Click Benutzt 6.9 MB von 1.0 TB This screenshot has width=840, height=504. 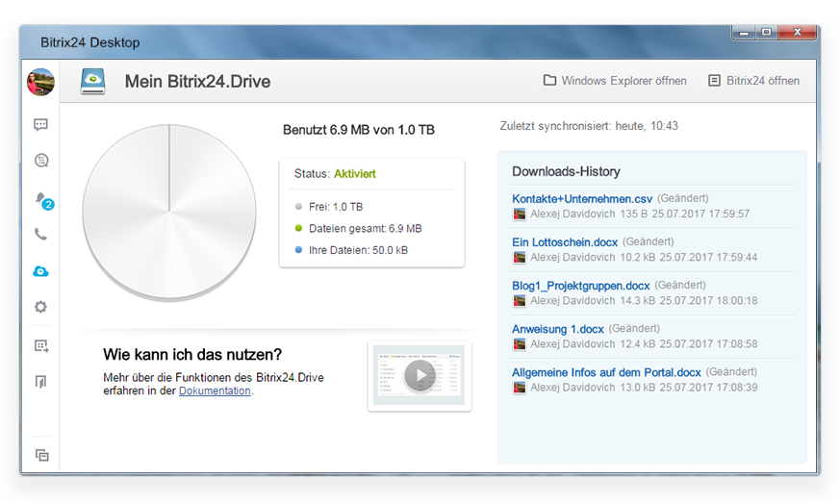click(x=358, y=130)
